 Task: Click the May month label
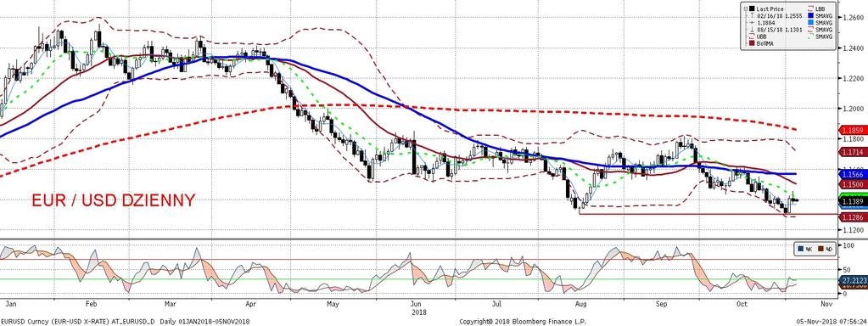(x=333, y=304)
